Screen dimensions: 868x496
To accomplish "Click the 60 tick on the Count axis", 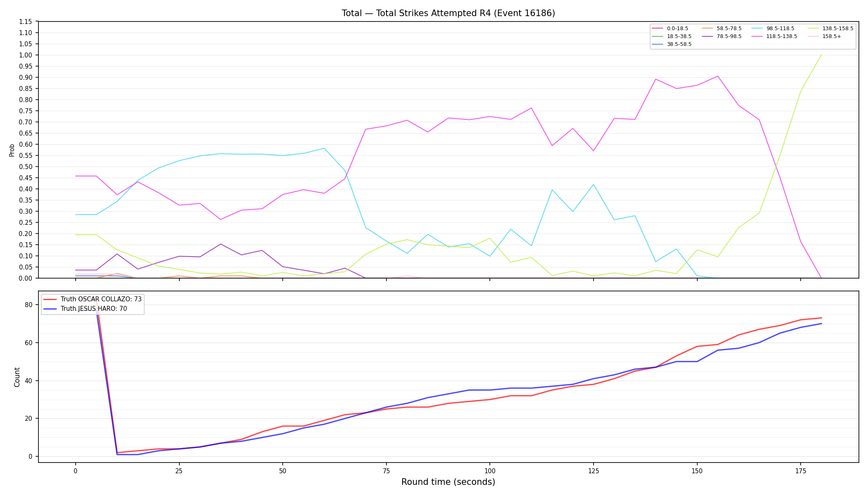I will (x=29, y=343).
